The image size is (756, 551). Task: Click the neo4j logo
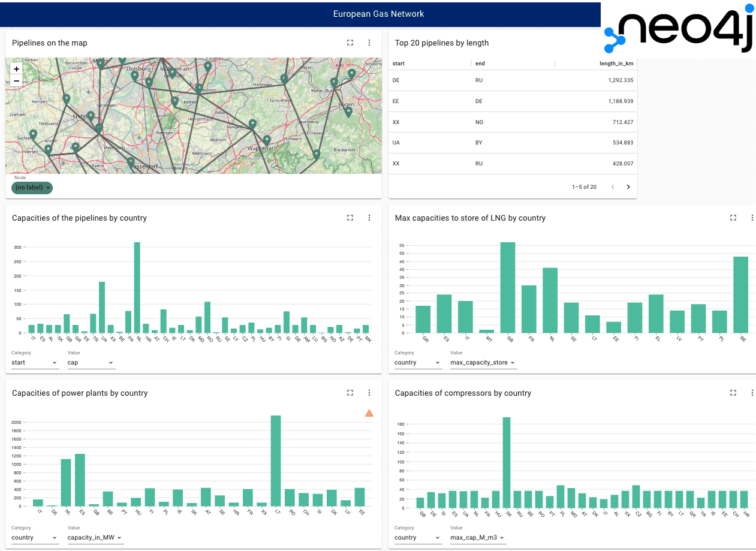[679, 29]
